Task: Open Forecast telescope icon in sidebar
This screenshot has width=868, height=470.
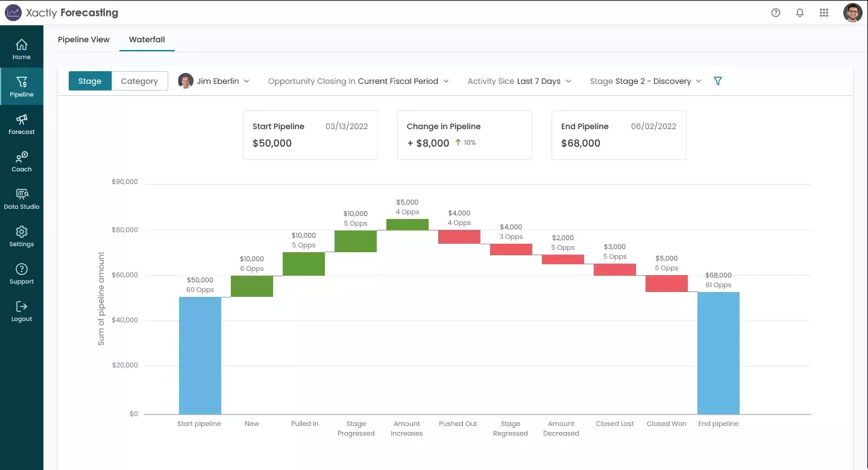Action: 22,120
